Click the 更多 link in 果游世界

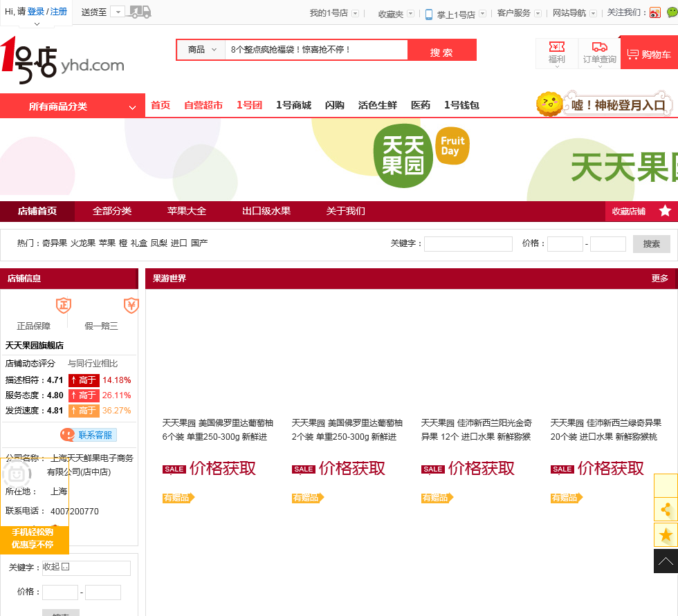coord(660,278)
